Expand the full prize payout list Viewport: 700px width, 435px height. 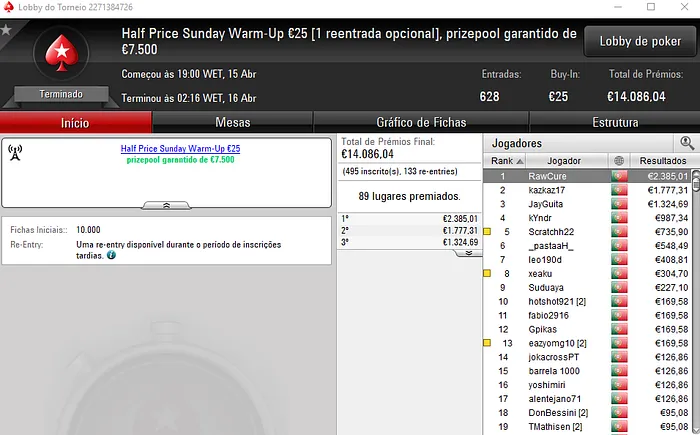468,253
